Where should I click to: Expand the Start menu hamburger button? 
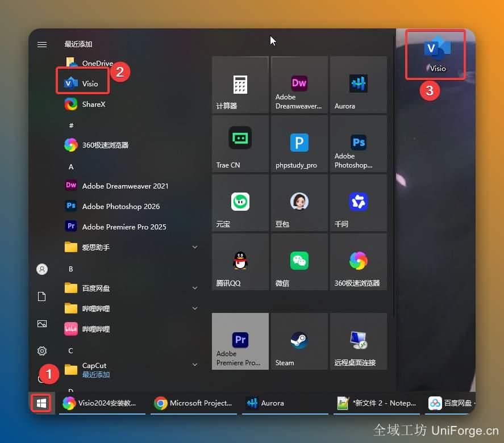42,44
